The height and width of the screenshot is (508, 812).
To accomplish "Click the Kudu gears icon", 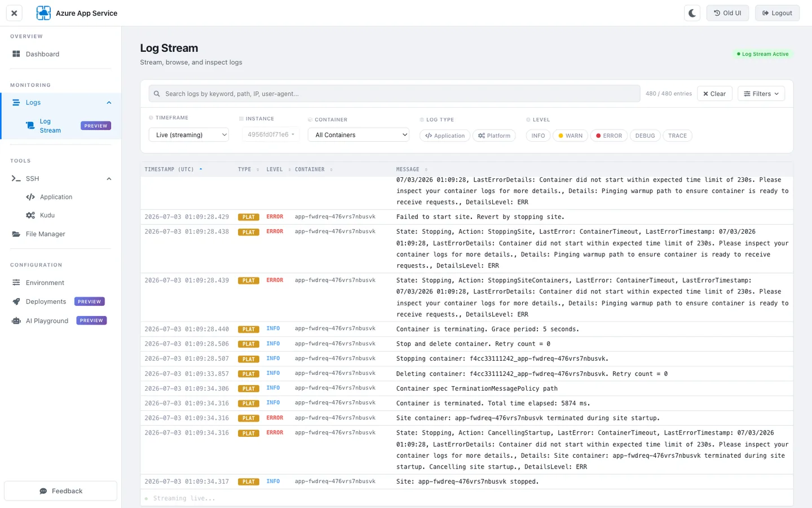I will [30, 216].
